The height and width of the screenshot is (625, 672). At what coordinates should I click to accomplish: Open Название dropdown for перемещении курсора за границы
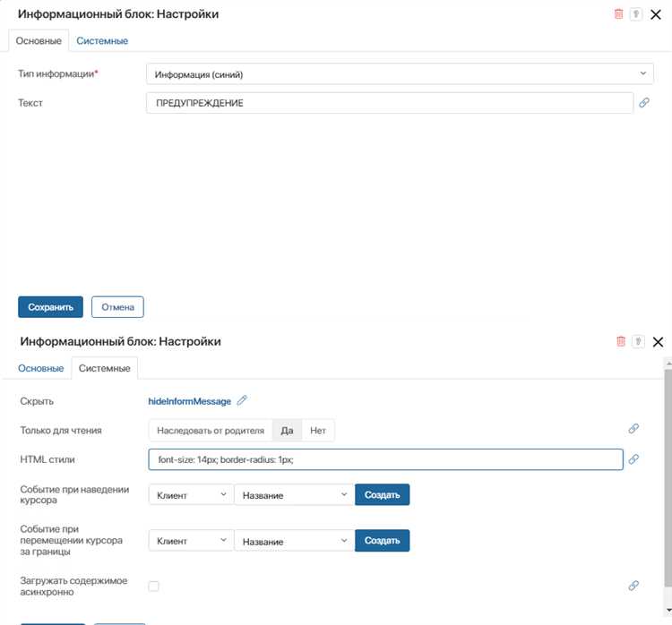(x=295, y=541)
